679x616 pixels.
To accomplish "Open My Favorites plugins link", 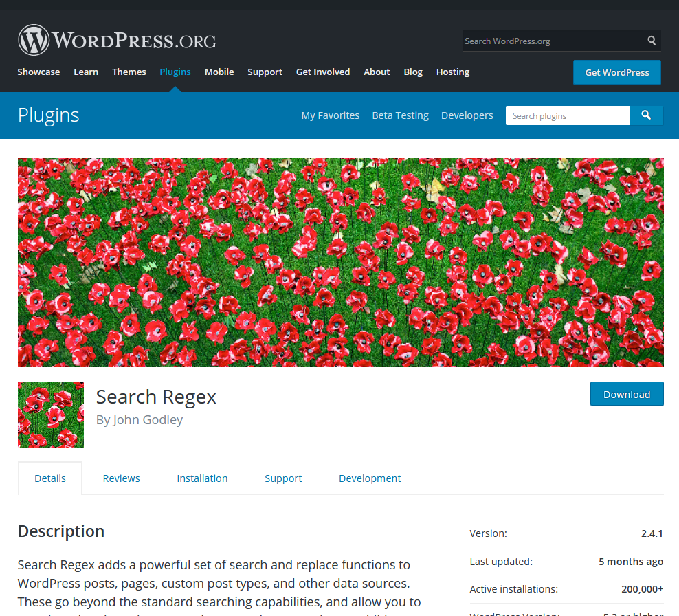I will coord(331,115).
